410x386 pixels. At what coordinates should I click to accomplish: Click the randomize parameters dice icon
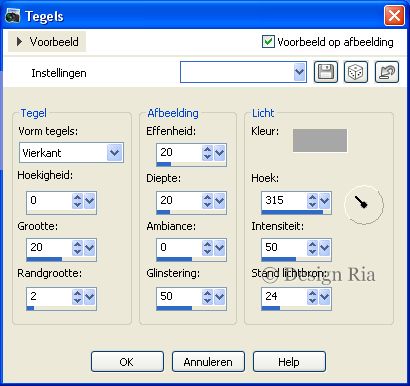[x=356, y=72]
